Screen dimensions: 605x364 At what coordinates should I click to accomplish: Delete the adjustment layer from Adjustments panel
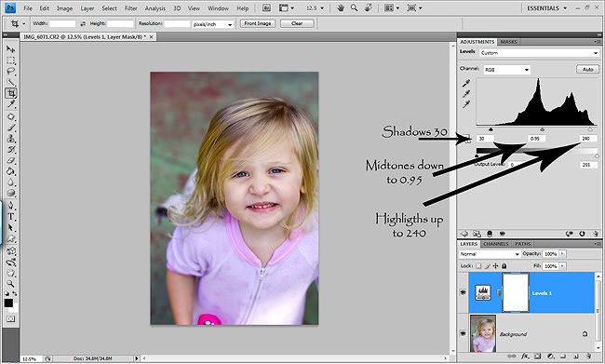click(x=596, y=234)
